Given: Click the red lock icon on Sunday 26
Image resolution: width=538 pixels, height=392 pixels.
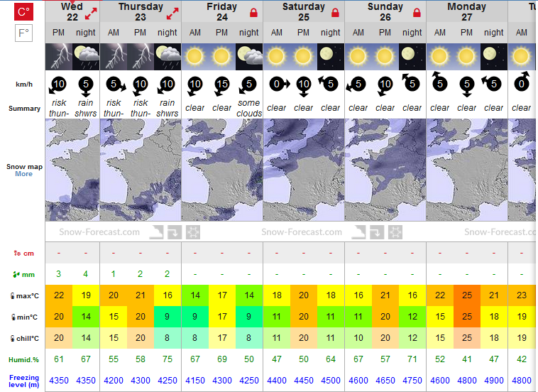Looking at the screenshot, I should pyautogui.click(x=417, y=13).
